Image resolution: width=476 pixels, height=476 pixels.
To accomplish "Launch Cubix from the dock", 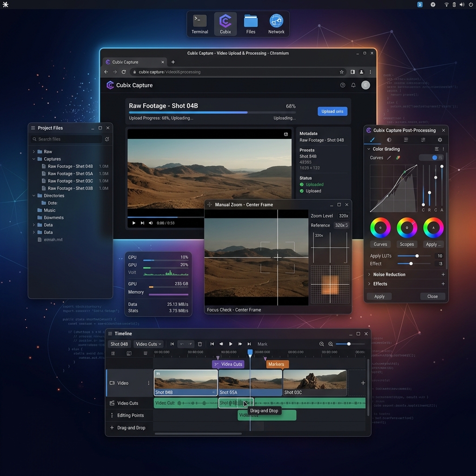I will coord(225,24).
